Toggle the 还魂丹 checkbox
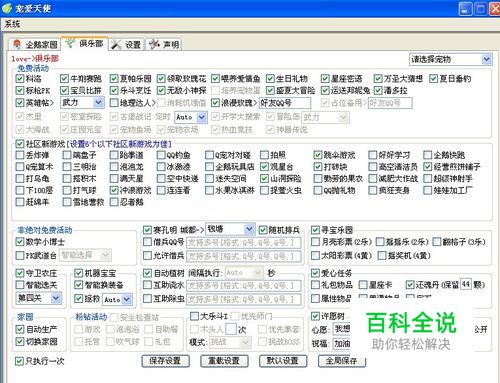 410,285
